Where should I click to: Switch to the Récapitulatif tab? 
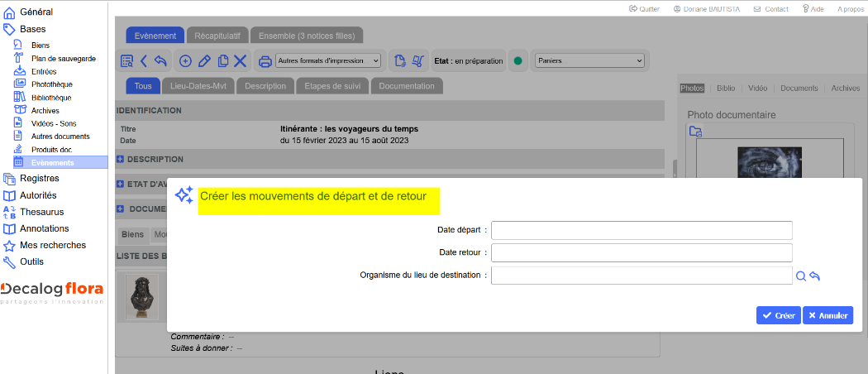(x=218, y=36)
